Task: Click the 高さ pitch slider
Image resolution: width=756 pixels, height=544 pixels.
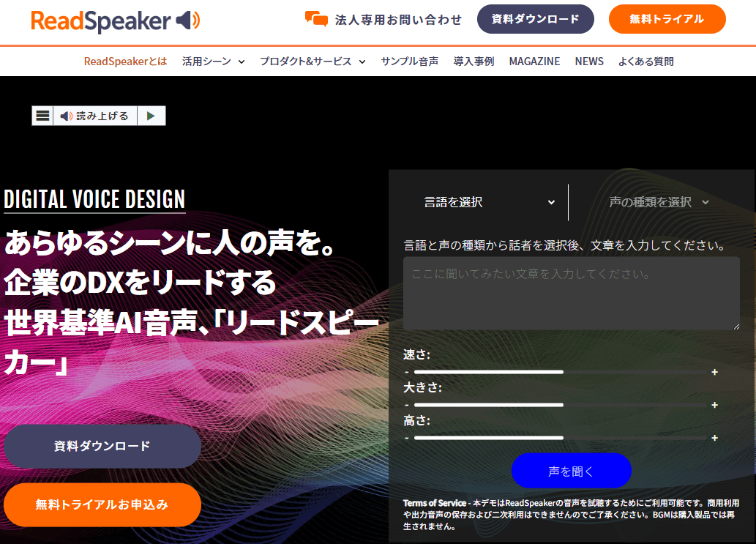Action: click(561, 437)
